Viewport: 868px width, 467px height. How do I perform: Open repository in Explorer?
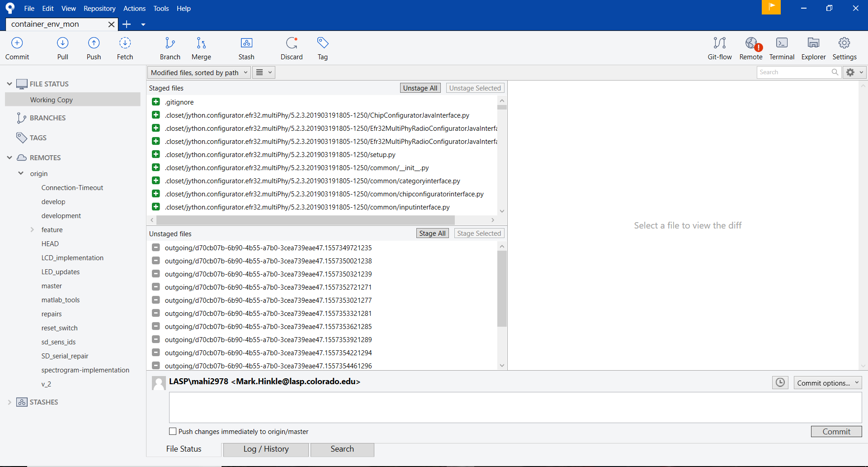pyautogui.click(x=813, y=48)
